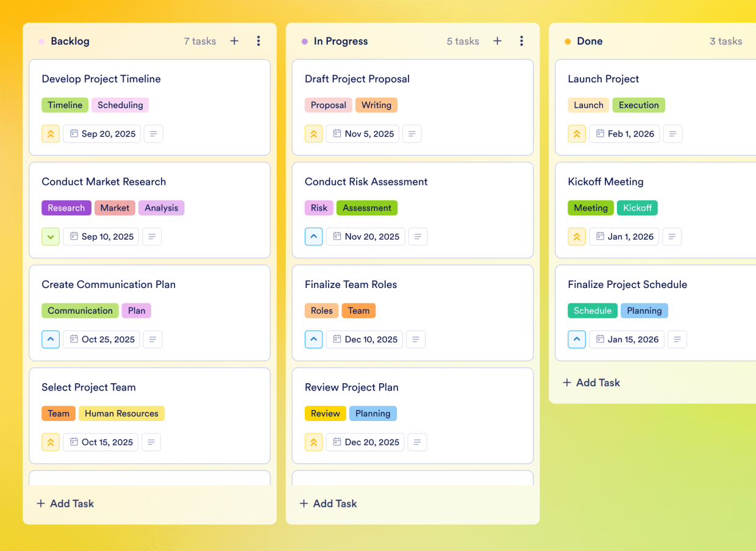Viewport: 756px width, 551px height.
Task: Toggle high priority on Review Project Plan
Action: (313, 442)
